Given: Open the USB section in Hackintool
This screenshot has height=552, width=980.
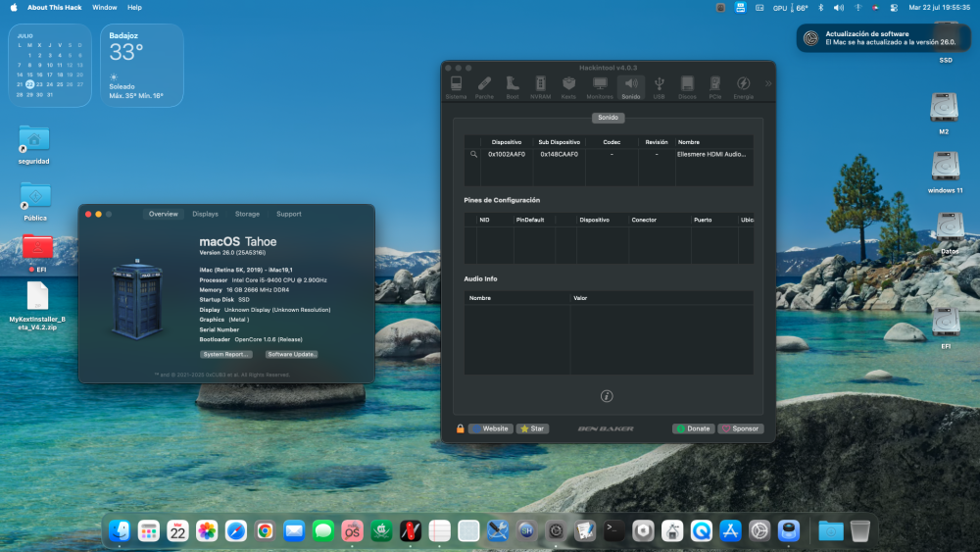Looking at the screenshot, I should point(660,87).
